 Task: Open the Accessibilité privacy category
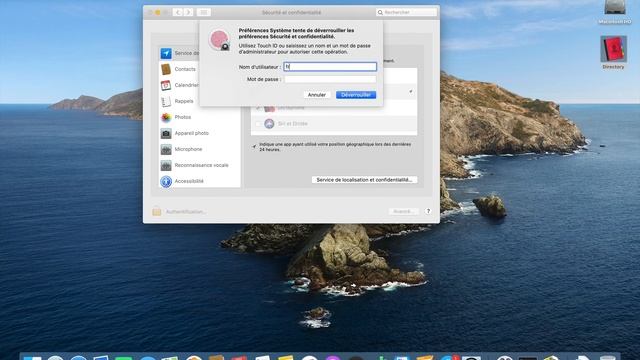pyautogui.click(x=200, y=181)
